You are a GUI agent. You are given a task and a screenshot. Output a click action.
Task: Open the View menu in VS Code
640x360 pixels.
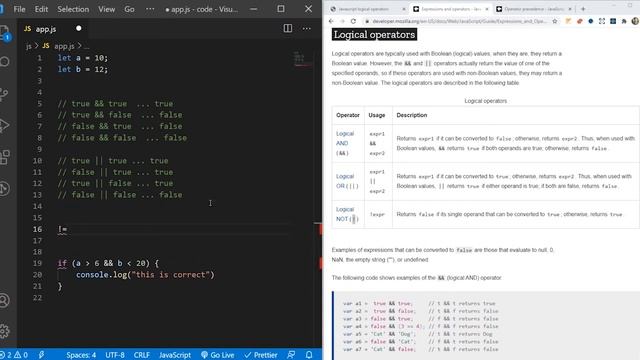click(107, 9)
